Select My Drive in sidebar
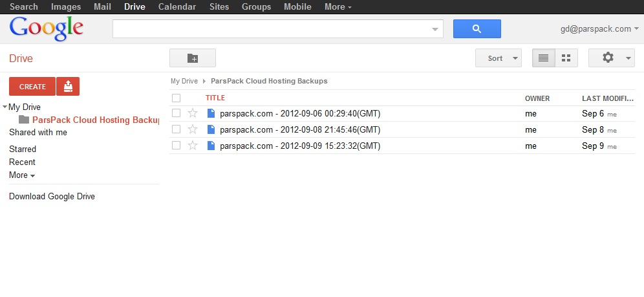Image resolution: width=644 pixels, height=297 pixels. pos(25,107)
